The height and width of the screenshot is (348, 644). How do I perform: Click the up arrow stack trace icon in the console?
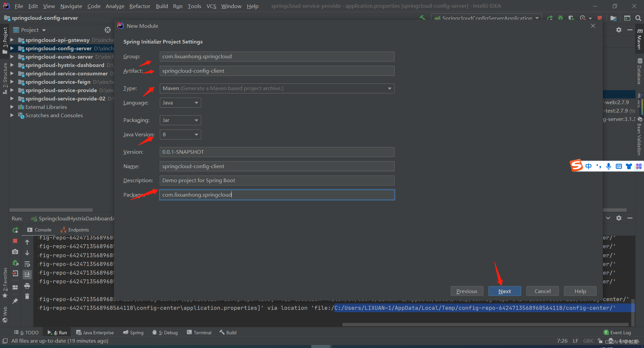tap(27, 242)
